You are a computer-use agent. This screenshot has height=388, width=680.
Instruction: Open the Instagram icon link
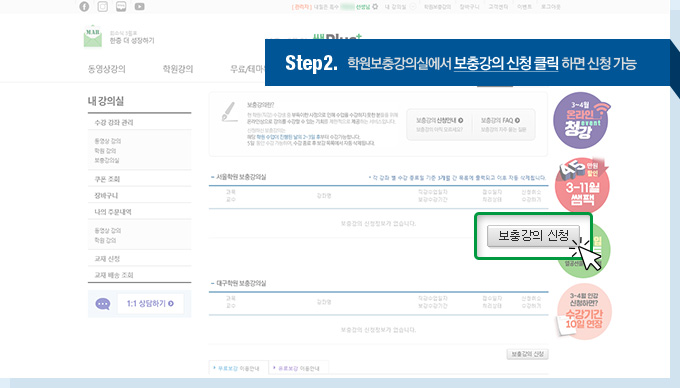tap(103, 7)
